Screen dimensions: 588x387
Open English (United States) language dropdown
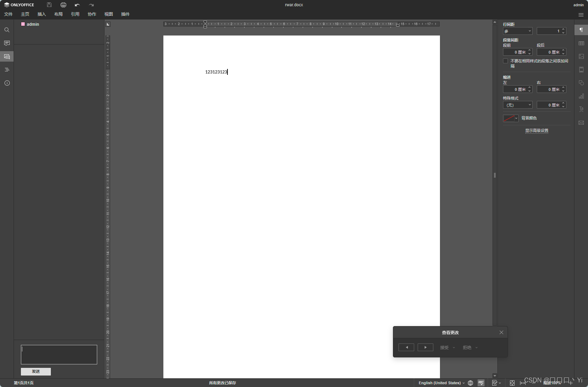coord(441,383)
